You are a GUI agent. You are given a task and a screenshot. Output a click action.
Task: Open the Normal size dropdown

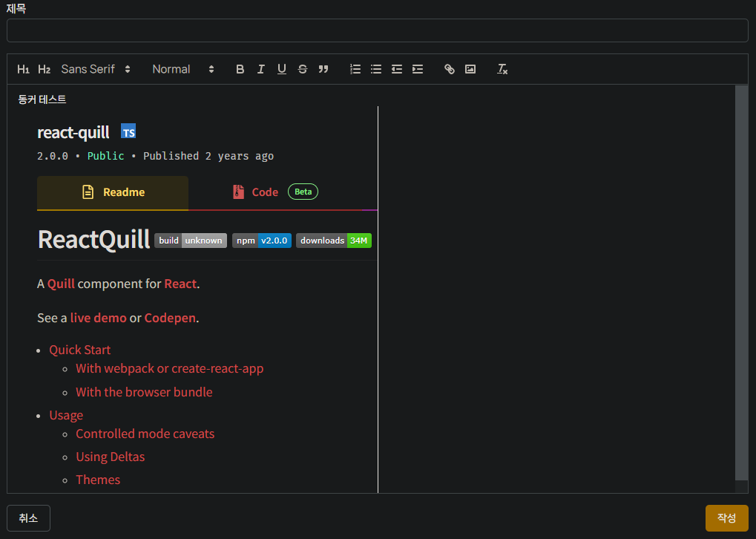183,70
